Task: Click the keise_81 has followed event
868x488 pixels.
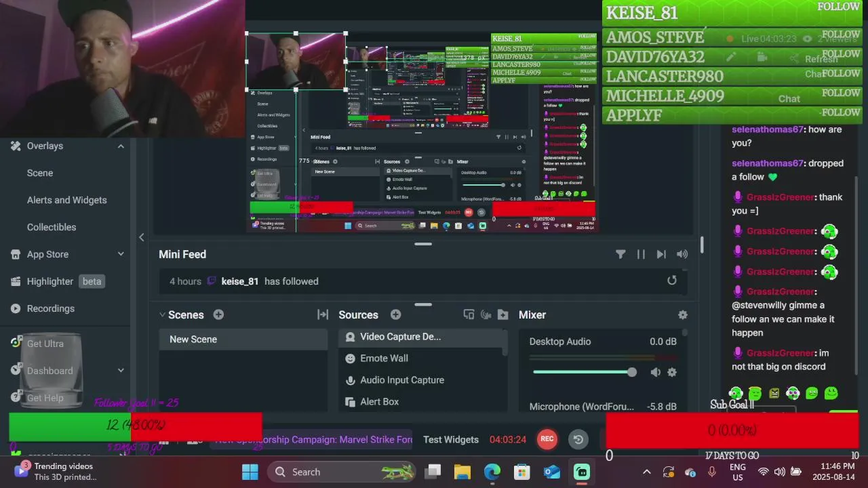Action: [x=424, y=281]
